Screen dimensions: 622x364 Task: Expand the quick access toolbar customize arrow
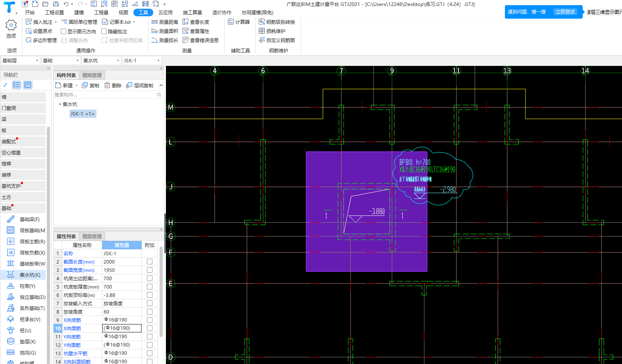[x=164, y=4]
